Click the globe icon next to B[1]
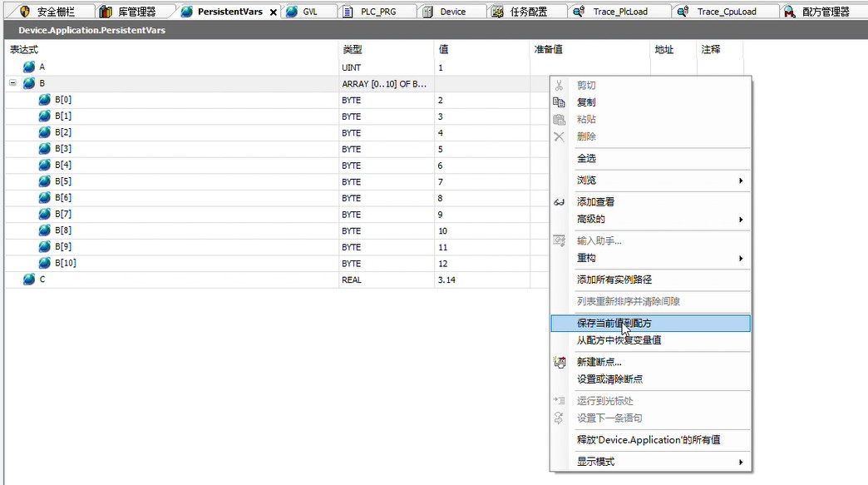This screenshot has width=868, height=485. 44,116
